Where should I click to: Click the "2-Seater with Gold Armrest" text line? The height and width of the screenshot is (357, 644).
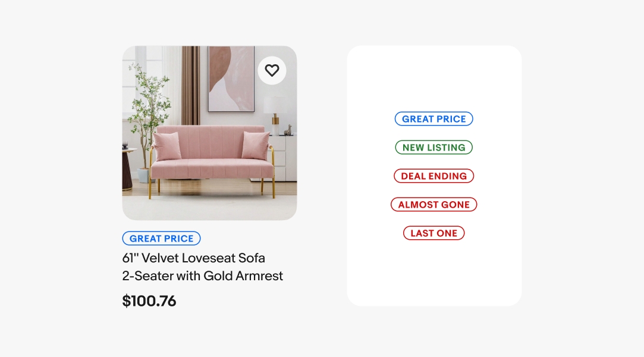point(202,276)
